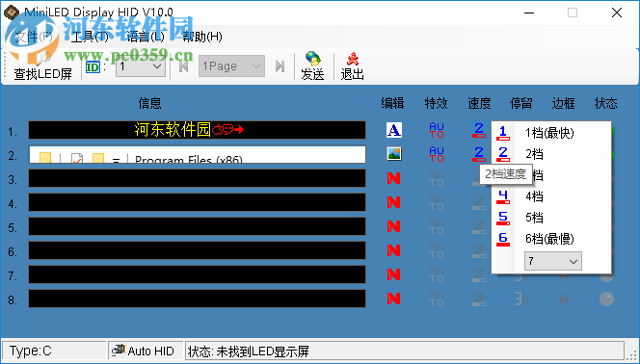Click row 8 speed icon
This screenshot has width=640, height=364.
coord(479,299)
